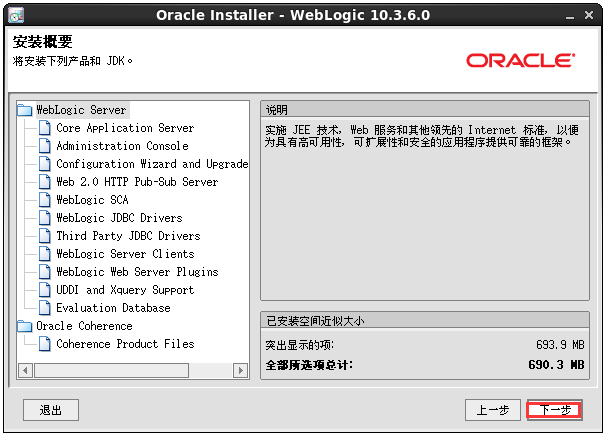Minimize the Oracle Installer window
Image resolution: width=608 pixels, height=438 pixels.
pos(570,16)
